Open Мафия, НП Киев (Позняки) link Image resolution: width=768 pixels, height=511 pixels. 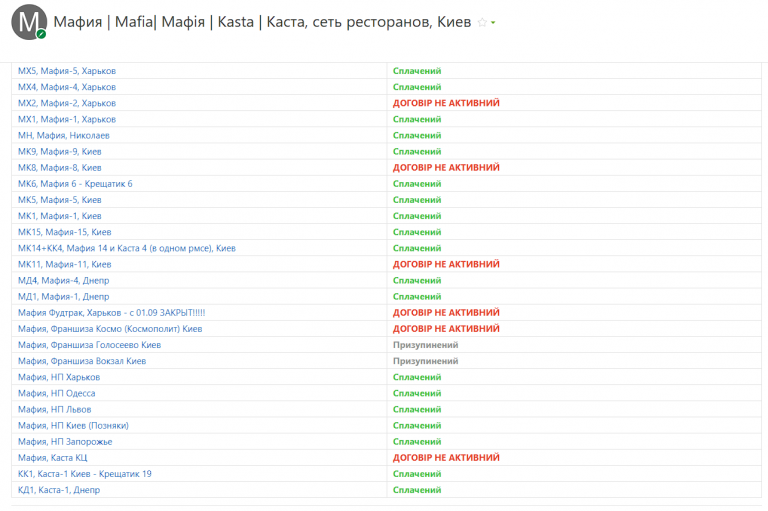[73, 426]
